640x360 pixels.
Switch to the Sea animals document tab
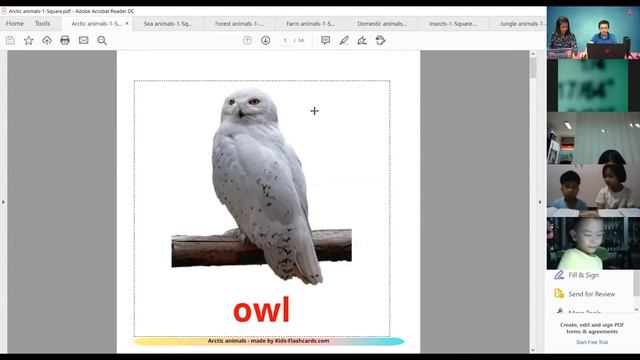168,24
